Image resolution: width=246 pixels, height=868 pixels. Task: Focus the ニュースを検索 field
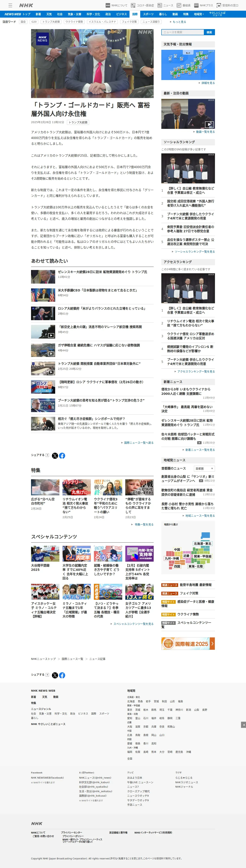(x=183, y=32)
